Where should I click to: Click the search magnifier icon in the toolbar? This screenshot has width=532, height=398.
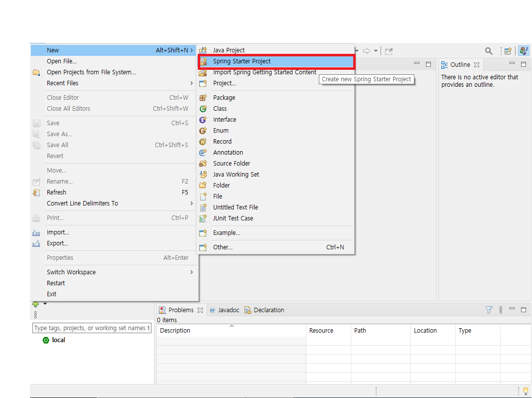pyautogui.click(x=489, y=51)
